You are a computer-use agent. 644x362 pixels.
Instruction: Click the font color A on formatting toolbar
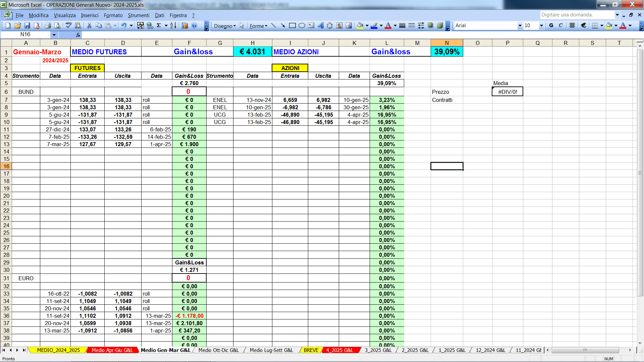[x=623, y=25]
